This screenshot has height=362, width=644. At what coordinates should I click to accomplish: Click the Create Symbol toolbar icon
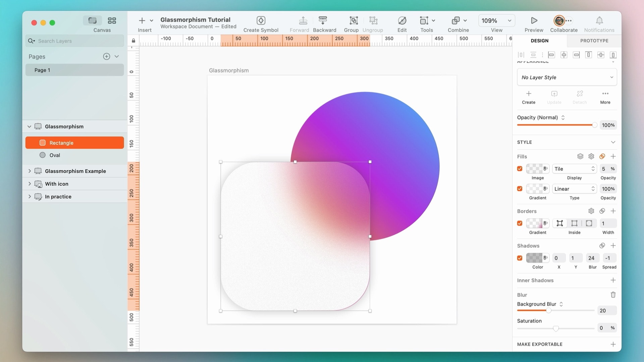point(261,21)
